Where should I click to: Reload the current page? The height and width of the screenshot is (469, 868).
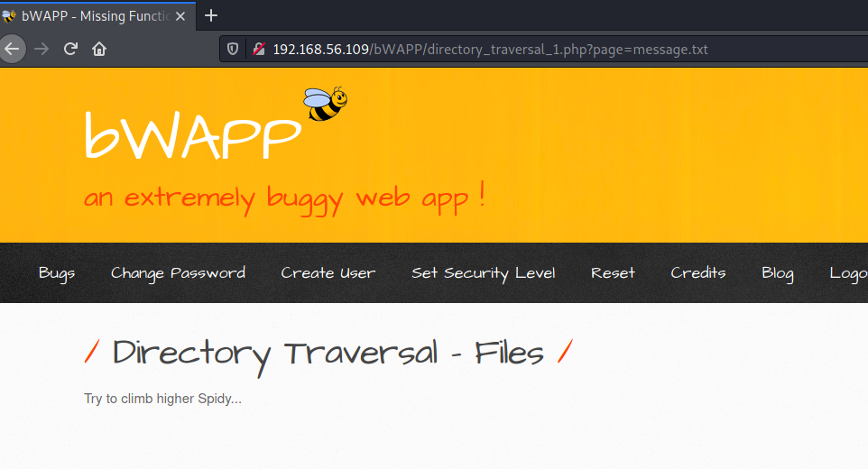70,50
